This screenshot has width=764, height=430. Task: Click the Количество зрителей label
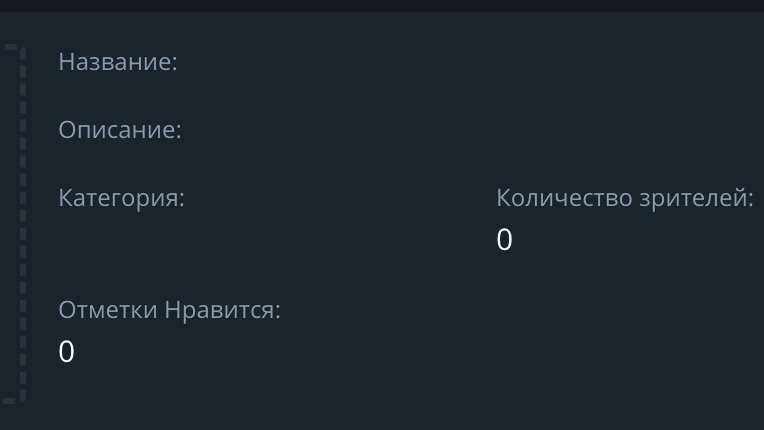[x=624, y=198]
